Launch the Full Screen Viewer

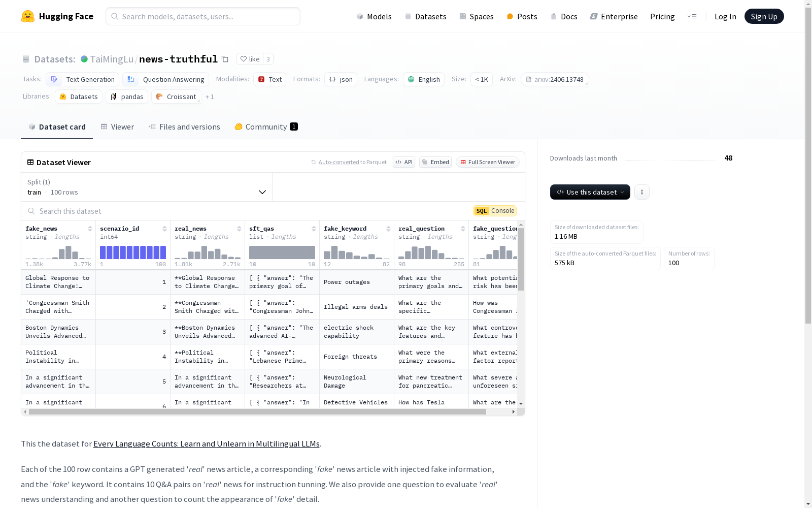pos(488,162)
